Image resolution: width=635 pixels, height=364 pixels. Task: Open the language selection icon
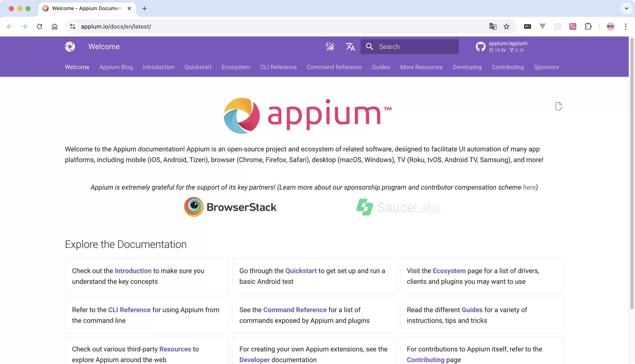(350, 47)
